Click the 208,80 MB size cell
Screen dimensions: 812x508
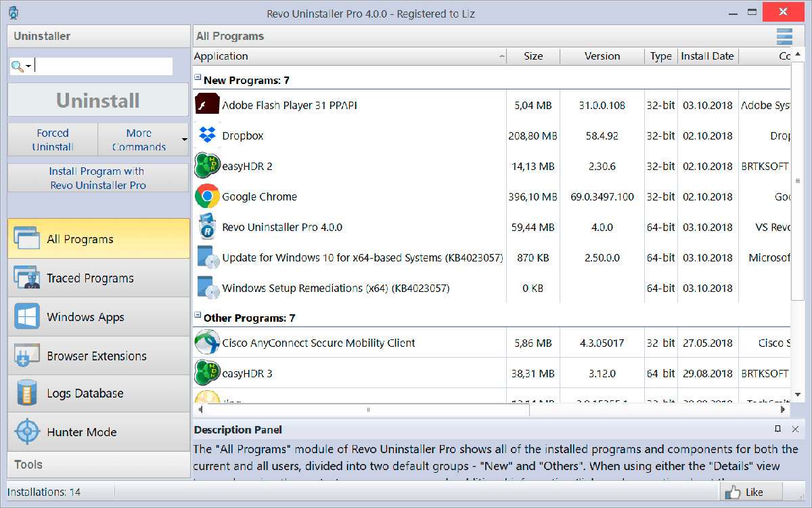click(533, 136)
